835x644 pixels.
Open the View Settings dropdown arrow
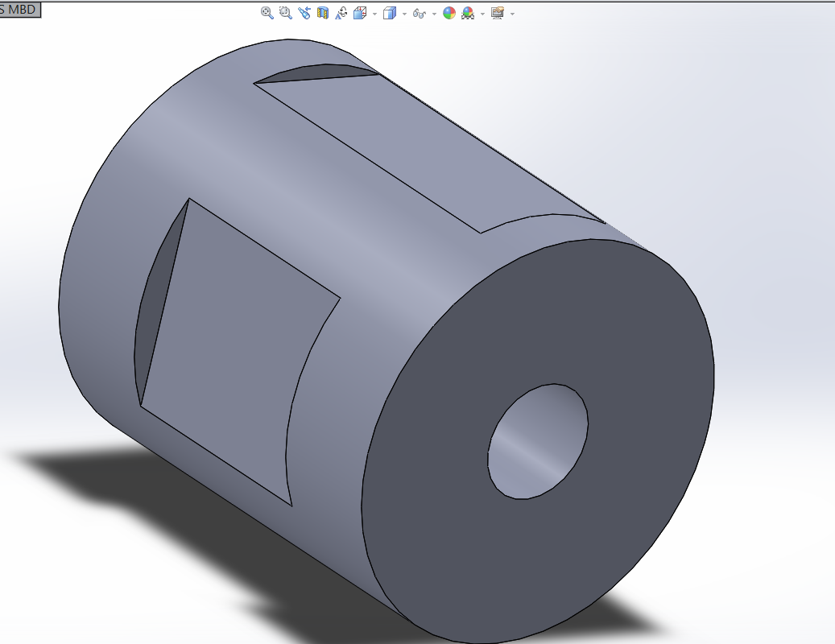512,14
